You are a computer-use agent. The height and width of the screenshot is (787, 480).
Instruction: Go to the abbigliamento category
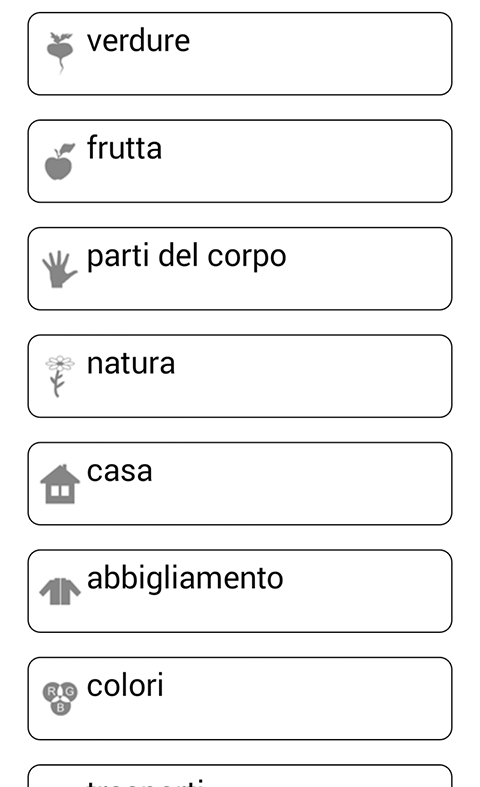[x=240, y=591]
